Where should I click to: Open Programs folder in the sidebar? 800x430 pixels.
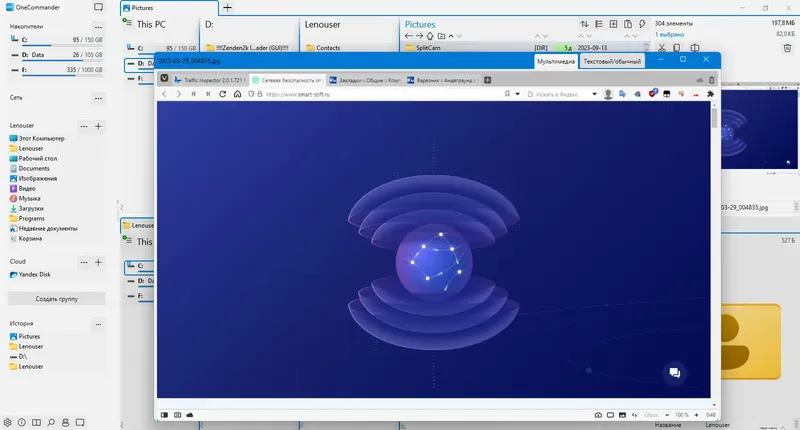(27, 218)
